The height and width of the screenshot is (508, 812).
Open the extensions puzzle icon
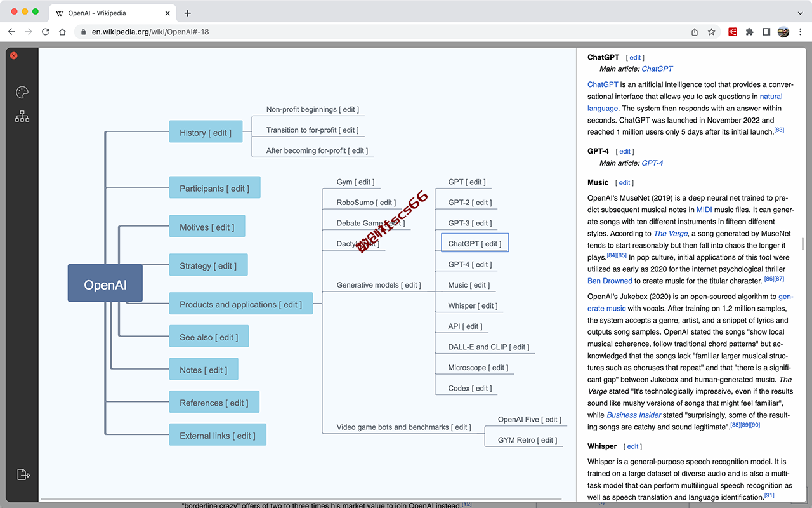(x=750, y=32)
